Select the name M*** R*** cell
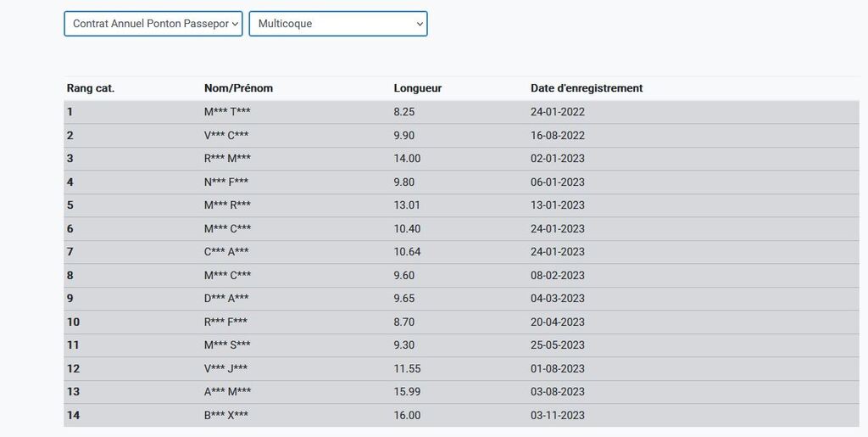868x437 pixels. coord(227,205)
